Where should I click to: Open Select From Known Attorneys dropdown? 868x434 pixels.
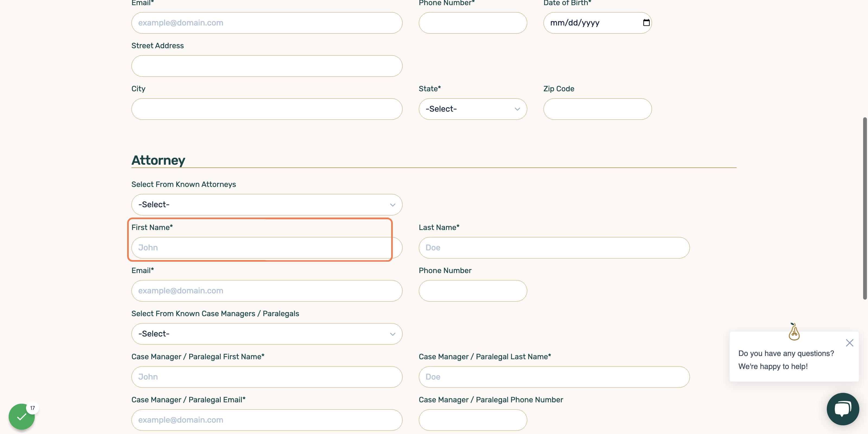pos(267,204)
